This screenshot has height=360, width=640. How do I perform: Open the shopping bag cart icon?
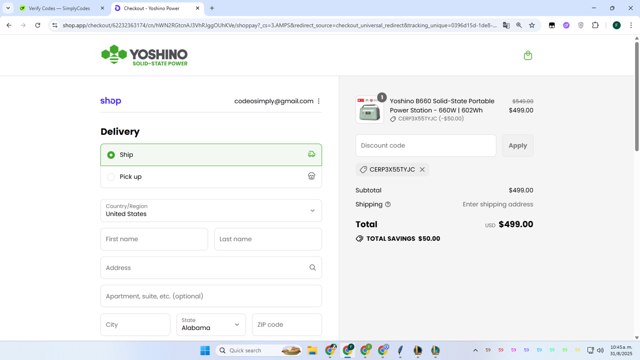pyautogui.click(x=528, y=55)
